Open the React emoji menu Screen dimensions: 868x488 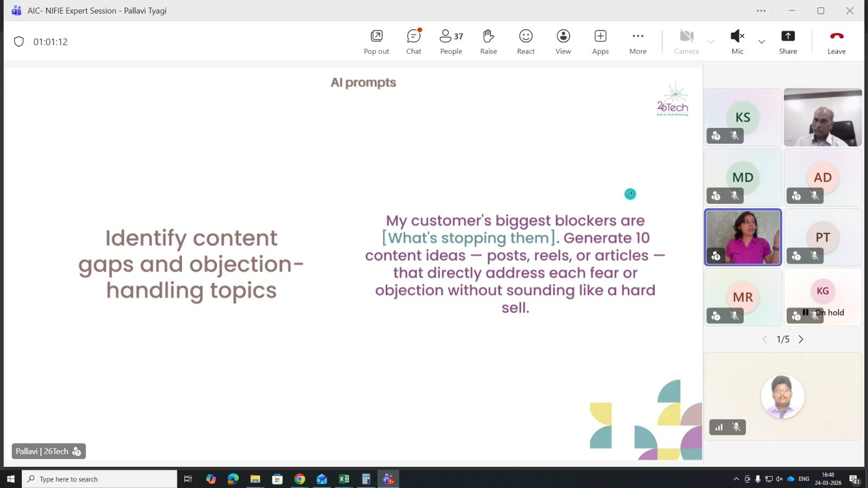(526, 42)
